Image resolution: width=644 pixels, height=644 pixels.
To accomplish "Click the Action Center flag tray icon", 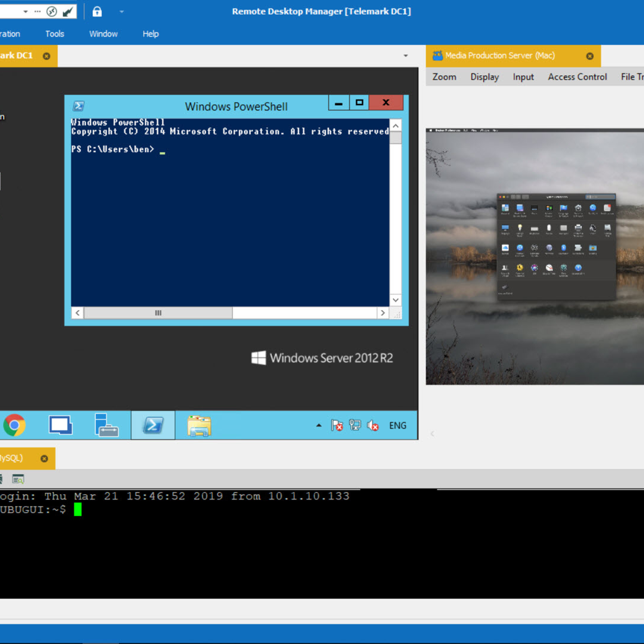I will [336, 425].
